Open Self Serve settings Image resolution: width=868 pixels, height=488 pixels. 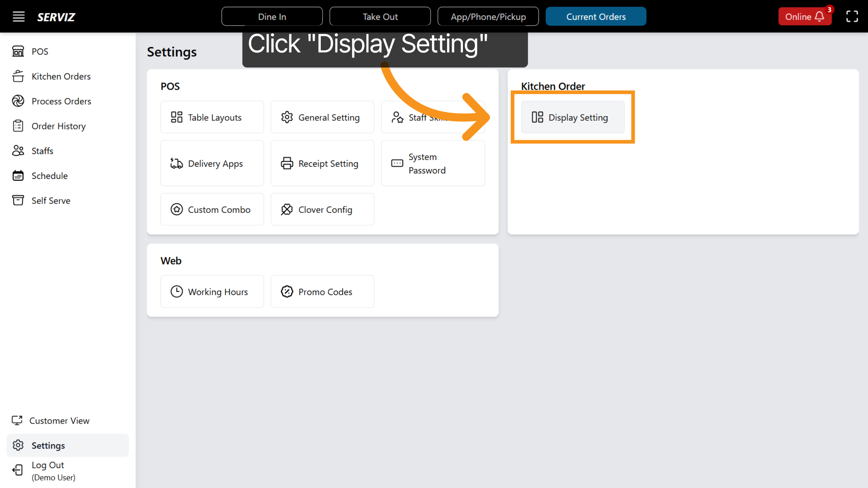tap(51, 201)
